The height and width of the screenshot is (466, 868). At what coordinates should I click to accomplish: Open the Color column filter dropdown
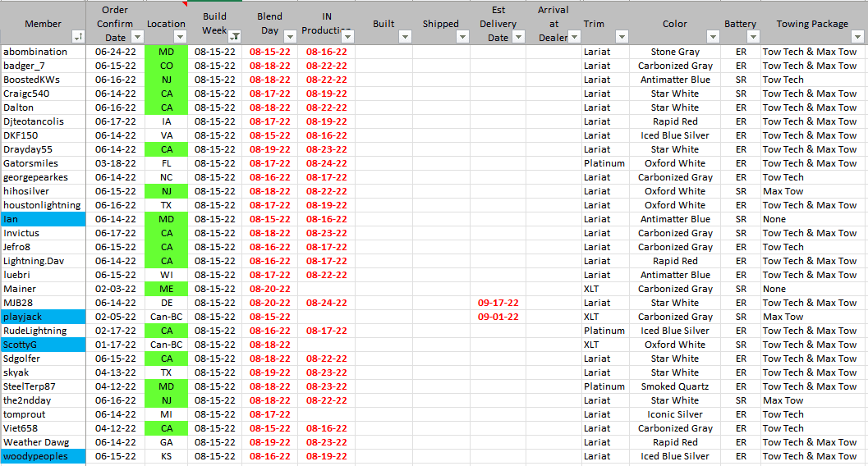click(x=712, y=37)
